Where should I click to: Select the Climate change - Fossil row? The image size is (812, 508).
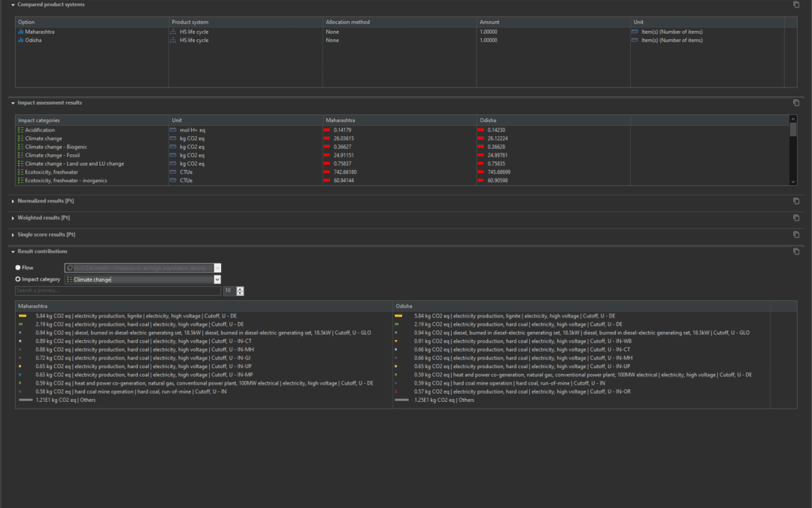pyautogui.click(x=402, y=155)
